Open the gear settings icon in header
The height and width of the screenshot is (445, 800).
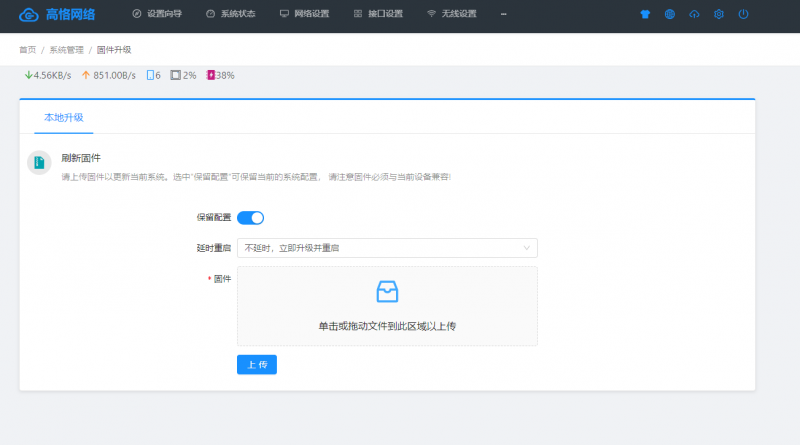point(719,15)
